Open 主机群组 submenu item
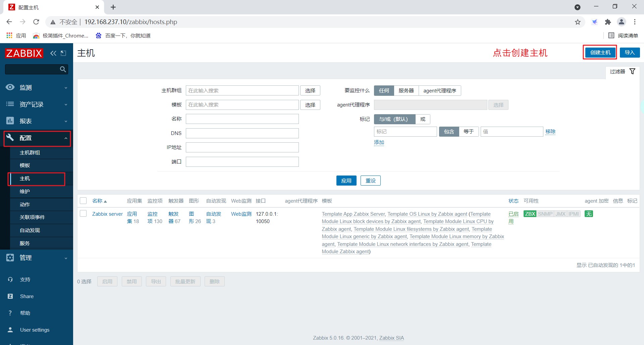The width and height of the screenshot is (644, 345). tap(42, 152)
